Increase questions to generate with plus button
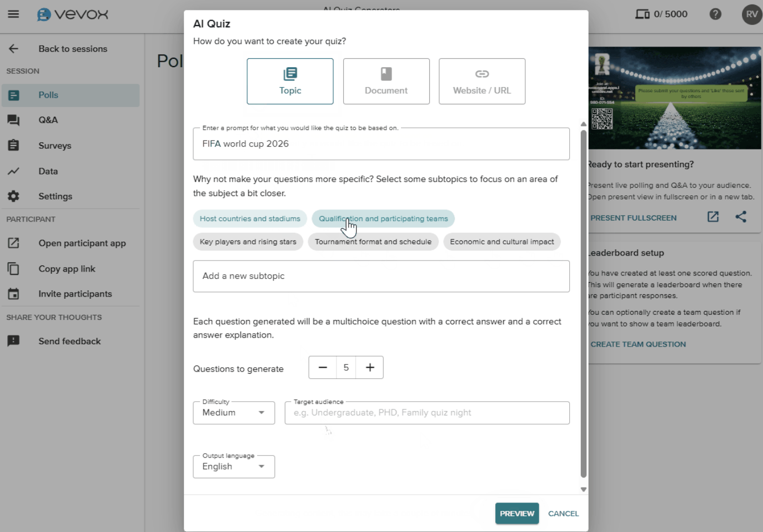Screen dimensions: 763x532 370,367
